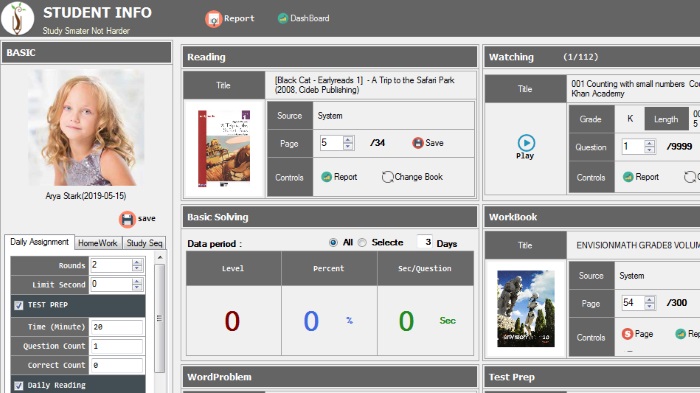700x393 pixels.
Task: Switch to the HomeWork tab
Action: click(98, 243)
